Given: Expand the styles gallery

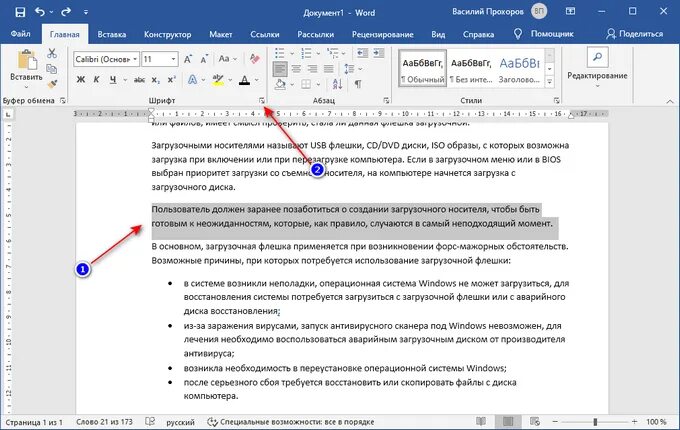Looking at the screenshot, I should point(549,81).
